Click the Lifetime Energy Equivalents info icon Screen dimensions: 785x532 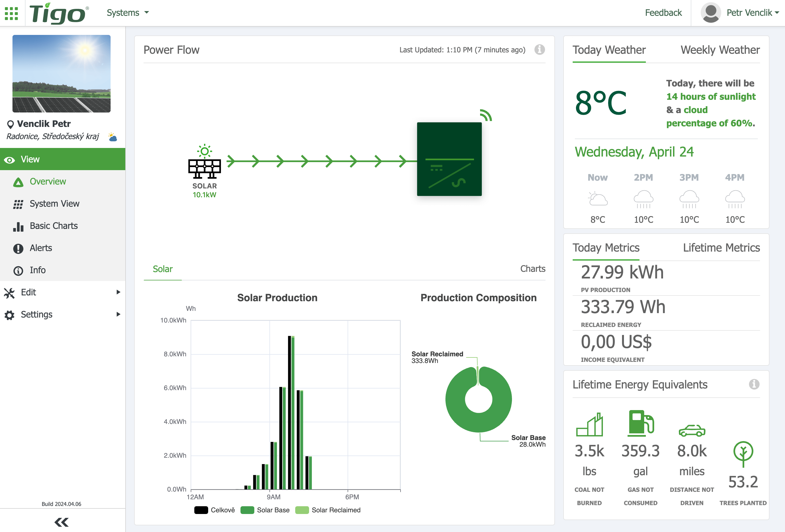(x=754, y=384)
